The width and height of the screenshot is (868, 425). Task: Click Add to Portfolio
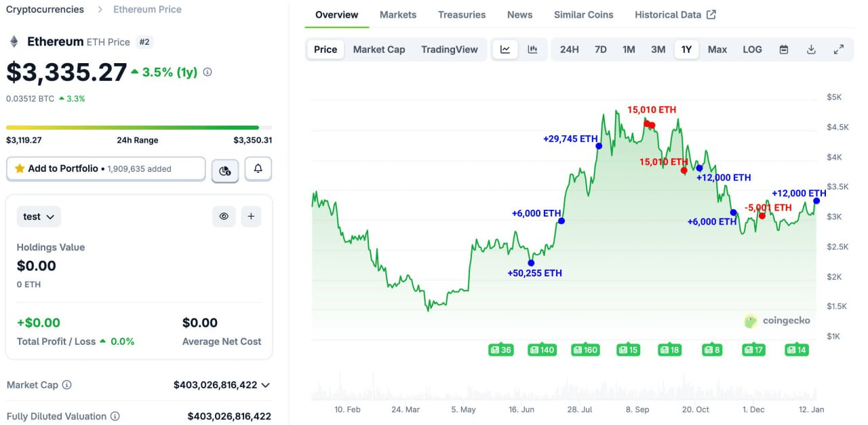pyautogui.click(x=105, y=168)
